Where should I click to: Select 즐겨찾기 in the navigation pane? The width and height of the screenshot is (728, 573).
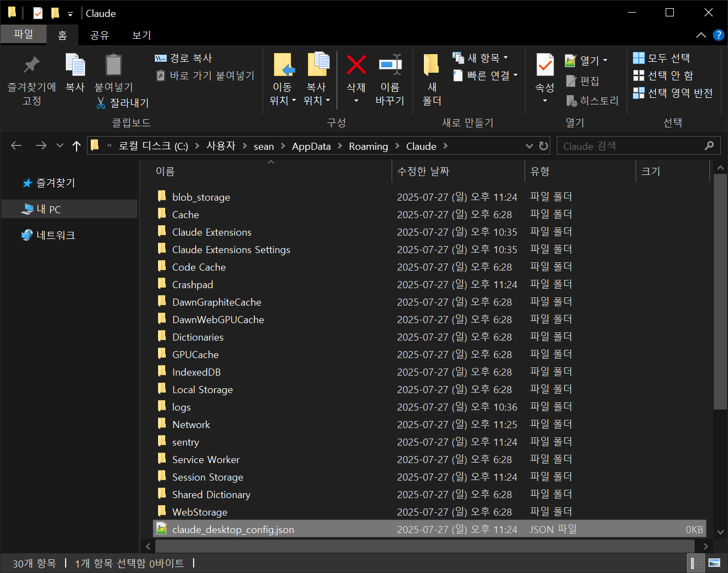tap(55, 183)
